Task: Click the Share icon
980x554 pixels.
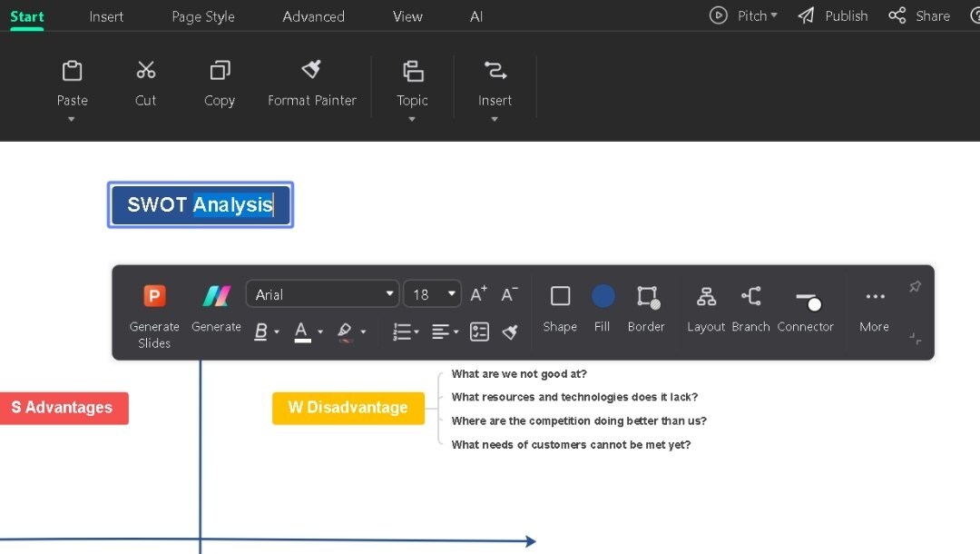Action: tap(897, 15)
